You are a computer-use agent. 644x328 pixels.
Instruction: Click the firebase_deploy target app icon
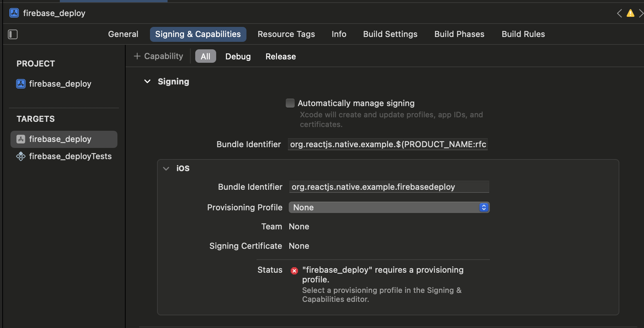point(21,139)
